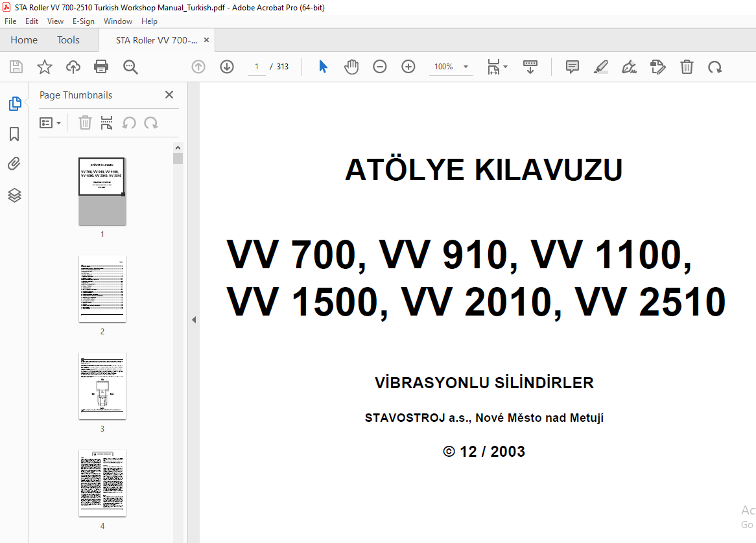Save the file using the floppy disk icon
Screen dimensions: 756x543
point(16,67)
